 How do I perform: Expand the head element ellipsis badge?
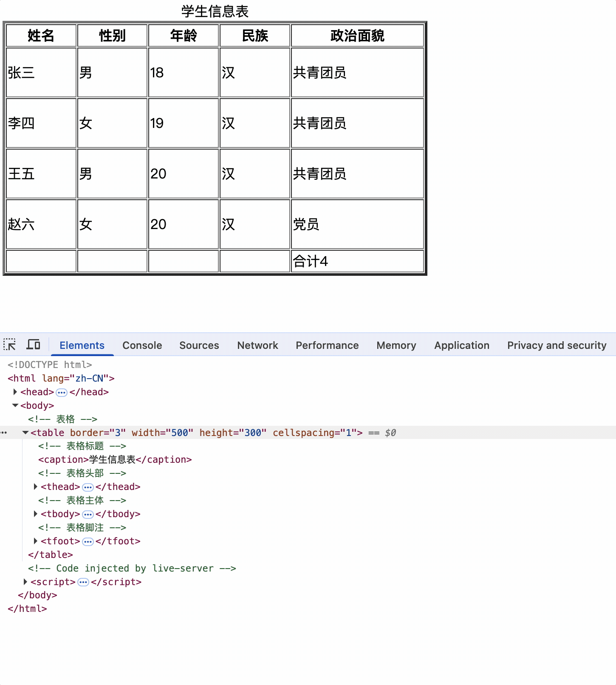pyautogui.click(x=62, y=392)
